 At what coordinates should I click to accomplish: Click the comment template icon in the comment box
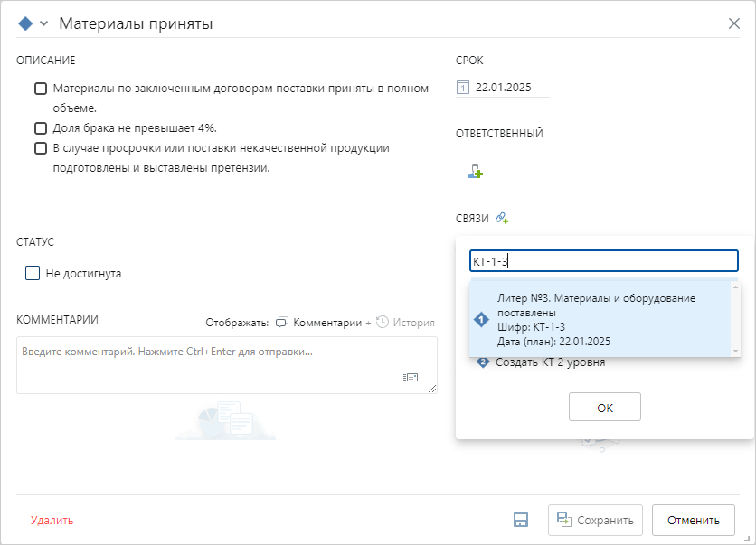[x=411, y=378]
